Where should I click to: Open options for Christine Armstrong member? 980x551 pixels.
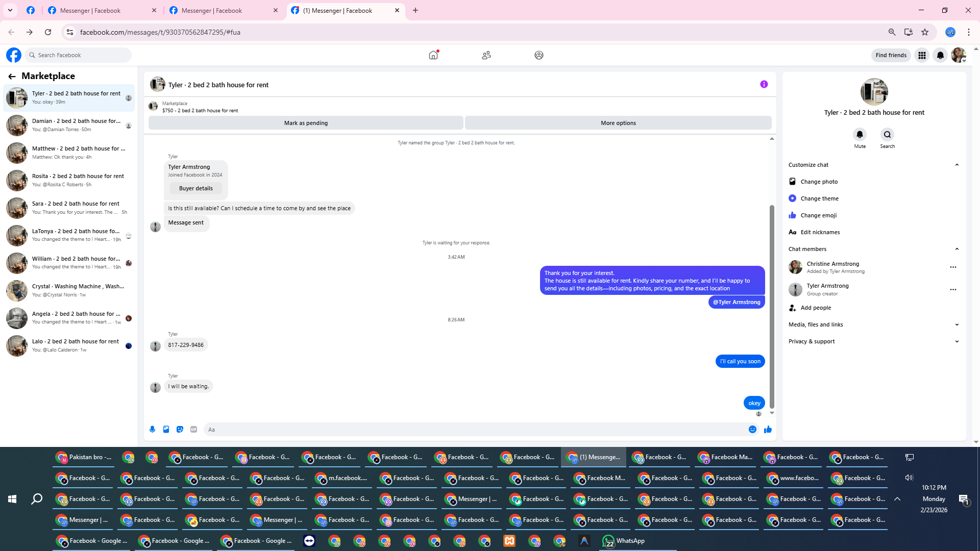point(952,267)
